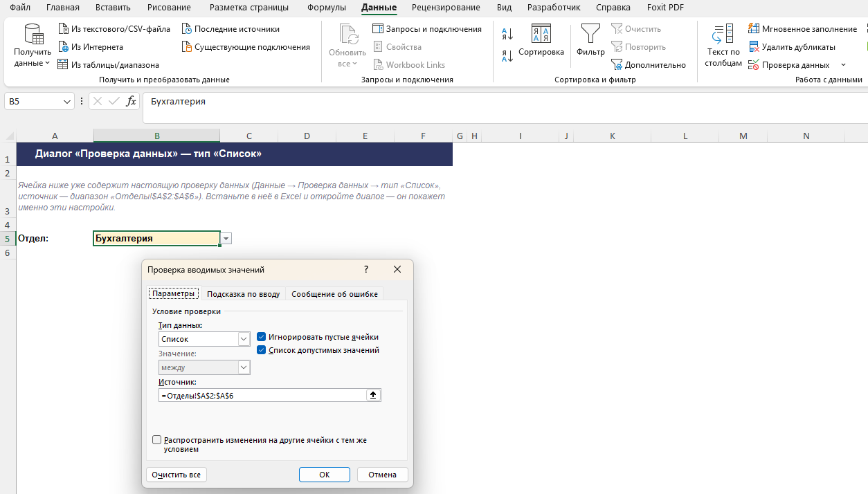Expand the arrow next to Проверка данных
This screenshot has width=868, height=494.
click(843, 65)
